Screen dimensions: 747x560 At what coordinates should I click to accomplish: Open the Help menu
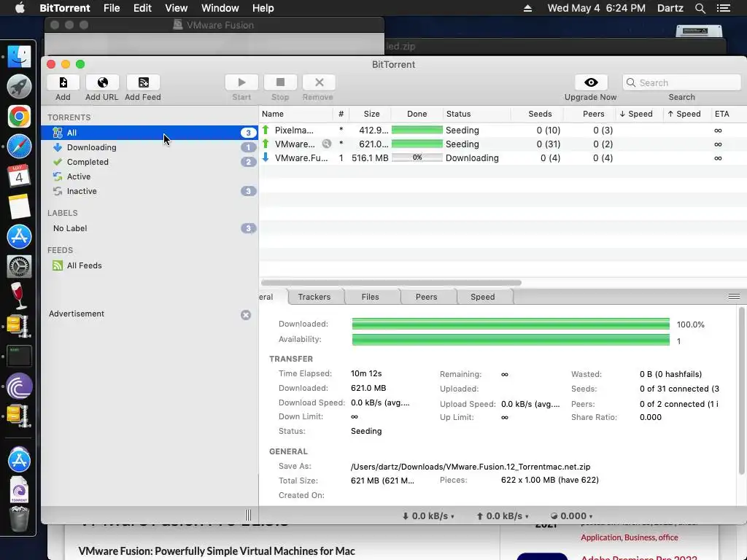[263, 8]
